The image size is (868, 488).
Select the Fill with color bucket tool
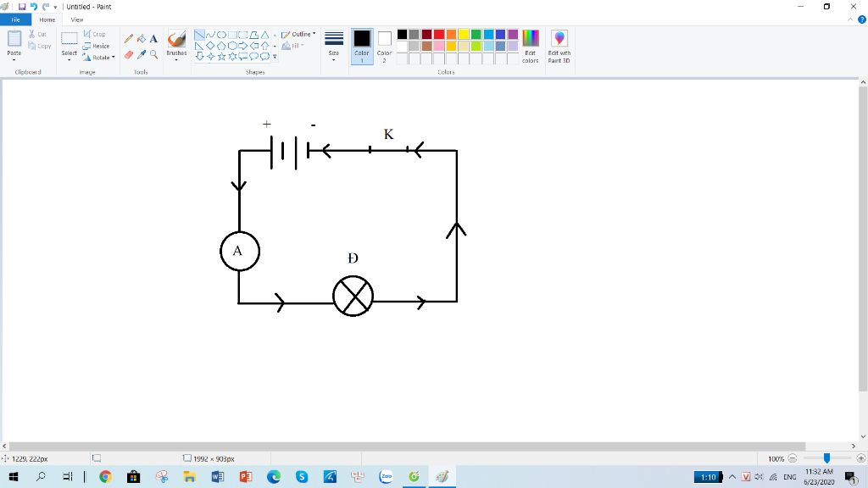click(x=142, y=39)
